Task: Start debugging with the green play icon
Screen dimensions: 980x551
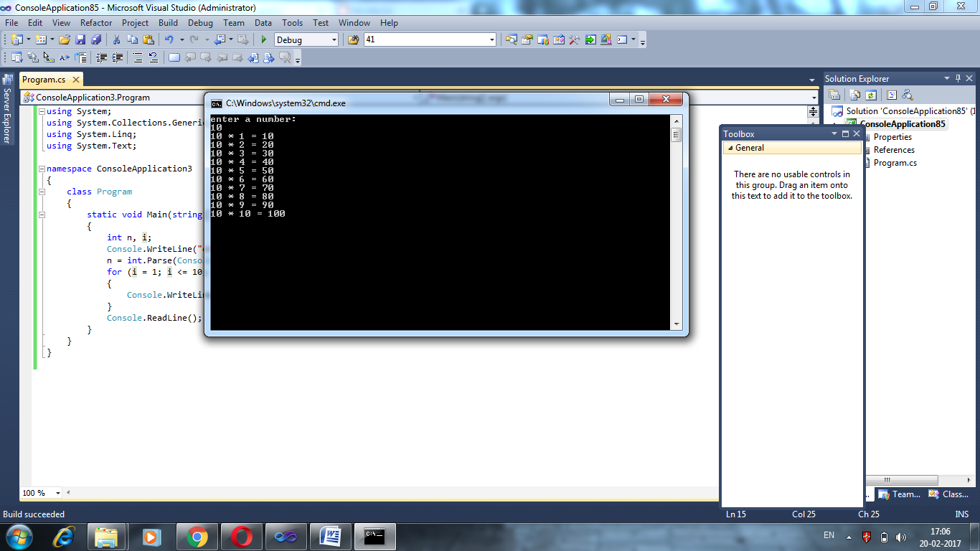Action: pos(264,40)
